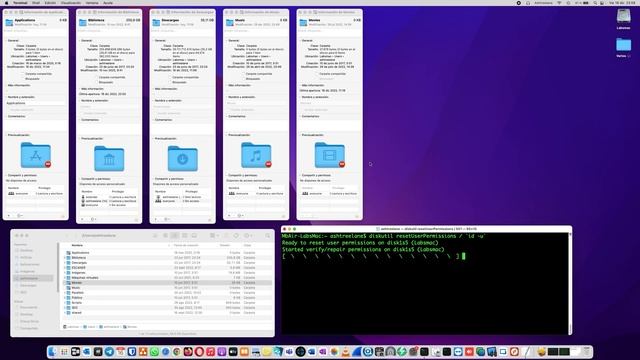Collapse Comentarios section in Music info window
The width and height of the screenshot is (640, 360).
[x=227, y=116]
